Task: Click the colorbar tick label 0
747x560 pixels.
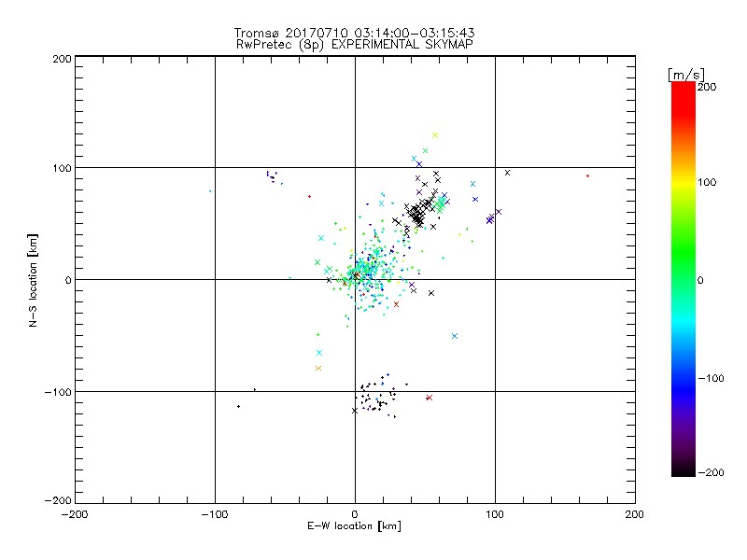Action: 700,280
